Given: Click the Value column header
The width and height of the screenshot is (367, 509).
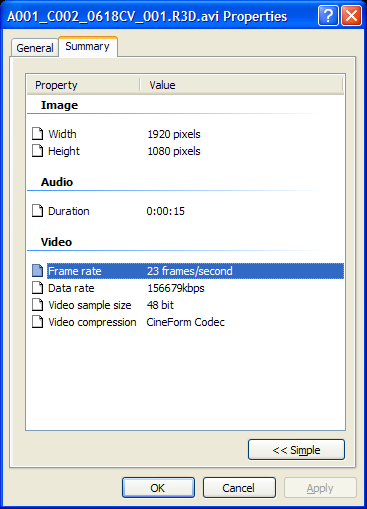Looking at the screenshot, I should [x=242, y=85].
